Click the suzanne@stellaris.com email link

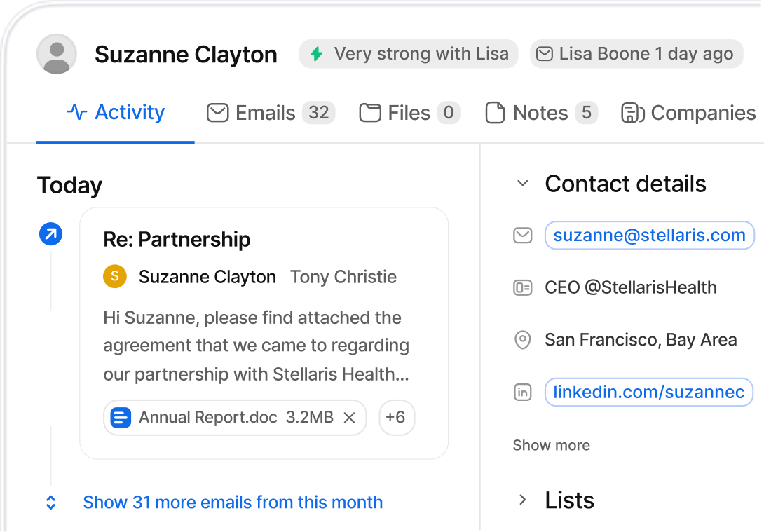click(x=649, y=236)
